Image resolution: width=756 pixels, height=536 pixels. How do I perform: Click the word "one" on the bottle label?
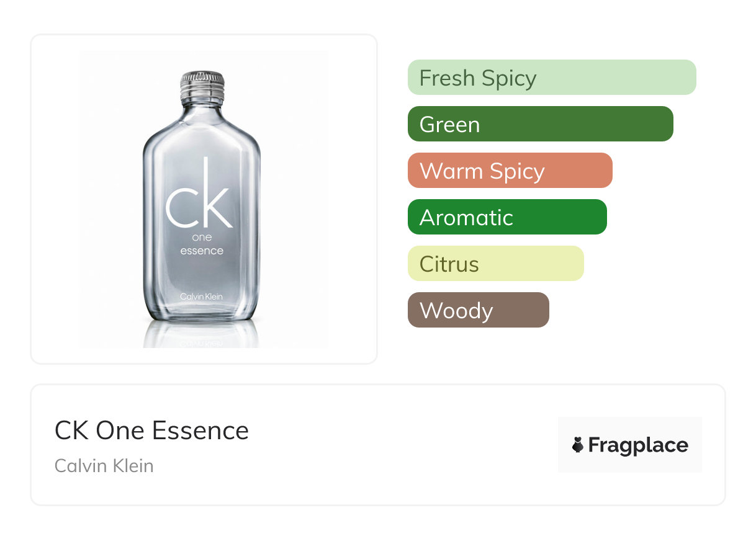[x=202, y=237]
